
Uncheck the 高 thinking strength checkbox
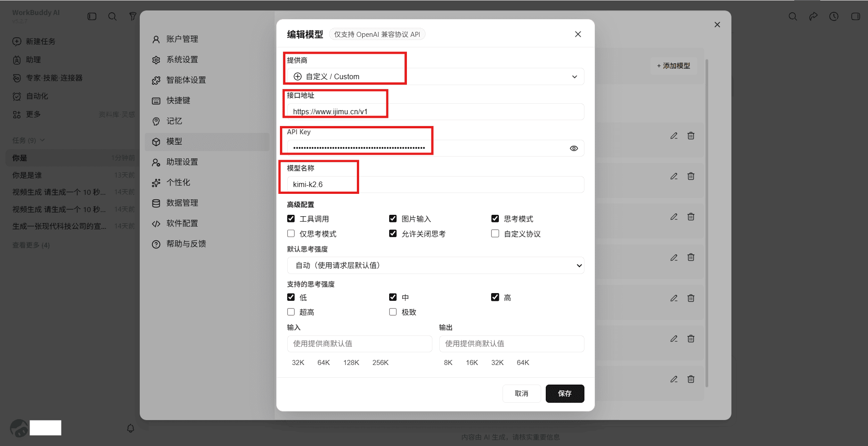click(x=495, y=297)
